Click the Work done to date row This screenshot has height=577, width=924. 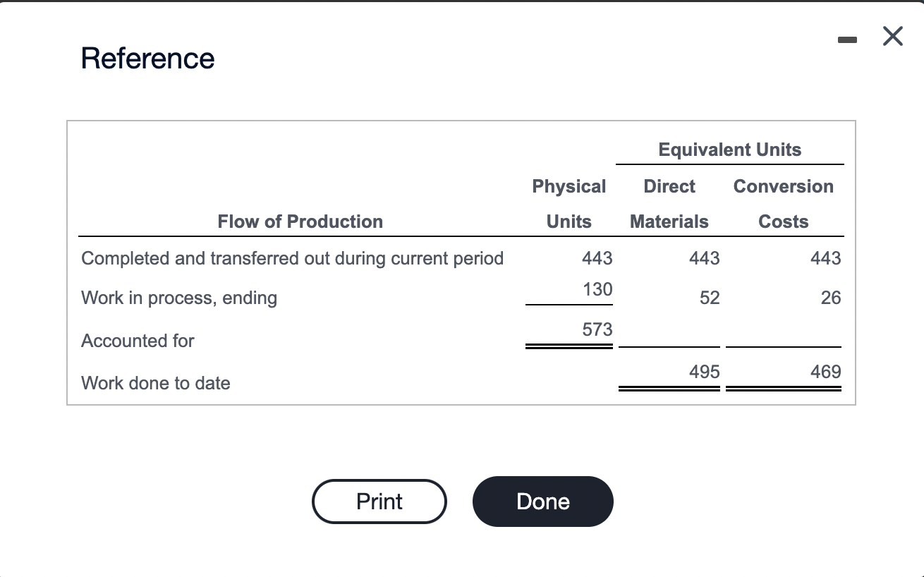155,383
